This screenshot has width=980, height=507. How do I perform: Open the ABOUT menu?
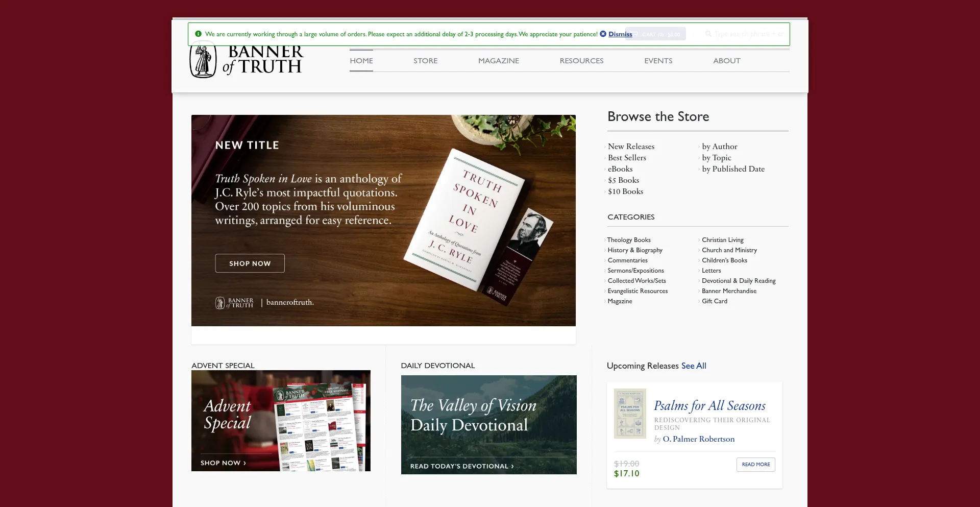click(x=727, y=61)
